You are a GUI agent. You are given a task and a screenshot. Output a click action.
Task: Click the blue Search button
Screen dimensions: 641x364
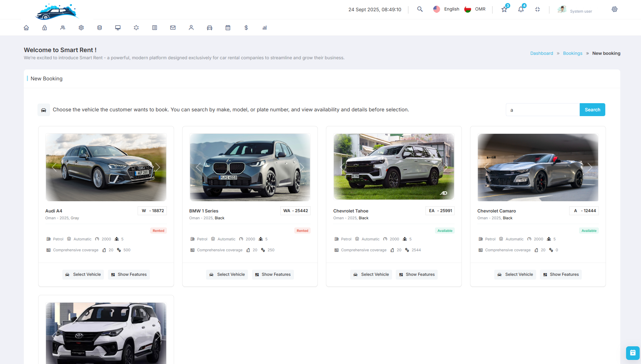coord(592,110)
